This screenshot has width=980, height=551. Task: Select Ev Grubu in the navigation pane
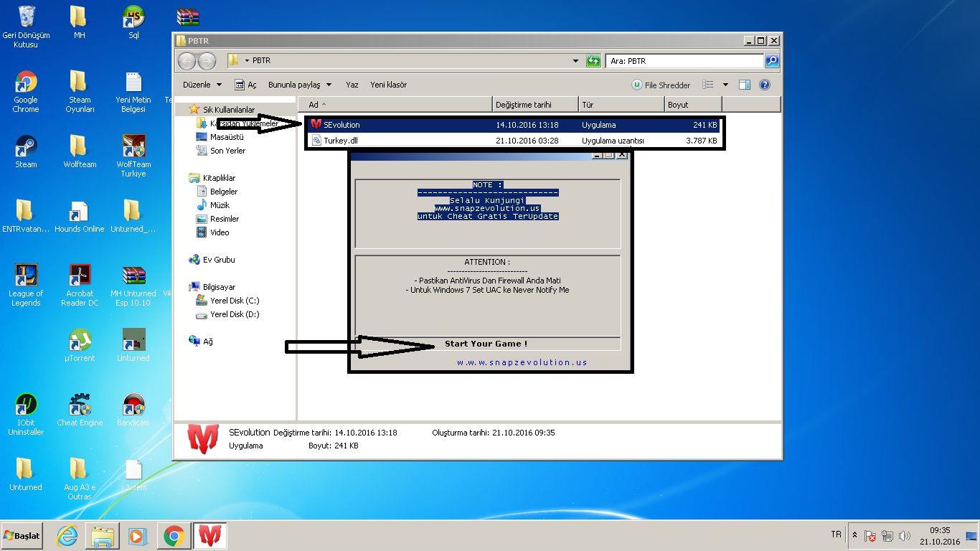[212, 260]
